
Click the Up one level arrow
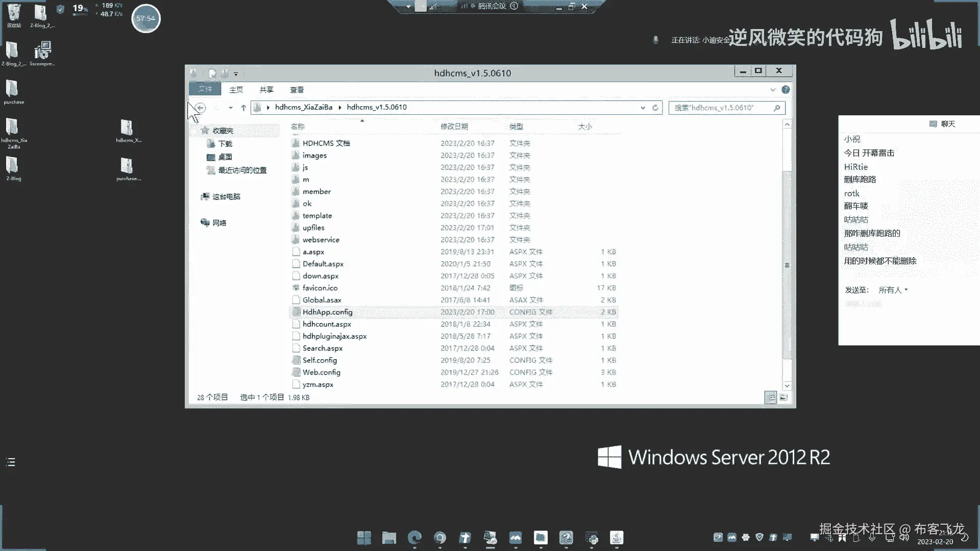click(243, 108)
